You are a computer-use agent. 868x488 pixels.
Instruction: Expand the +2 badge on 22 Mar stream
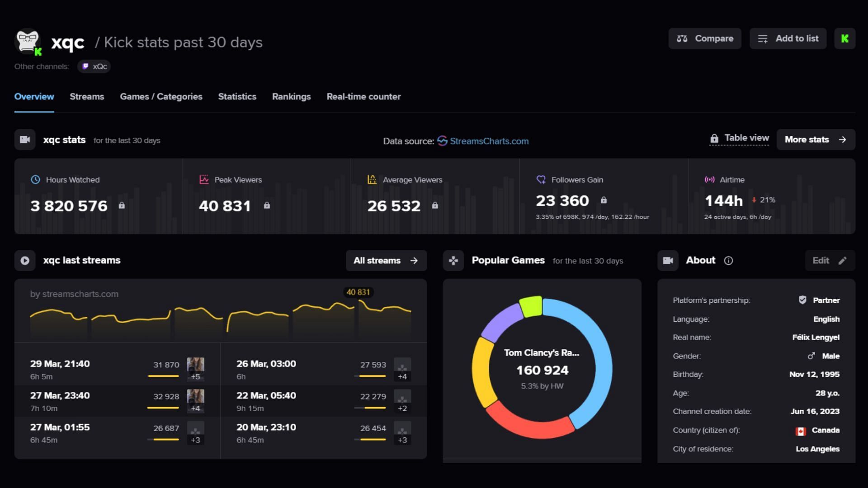[x=402, y=408]
